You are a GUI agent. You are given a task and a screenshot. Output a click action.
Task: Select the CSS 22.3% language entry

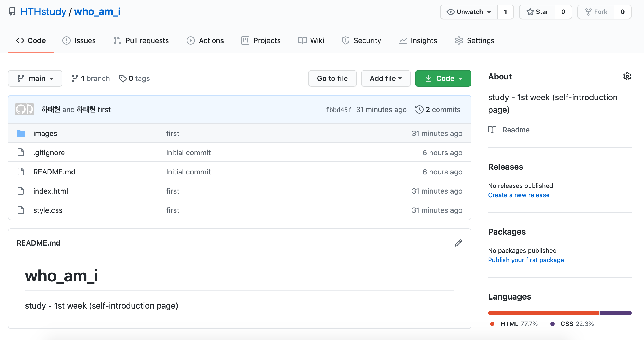[572, 324]
